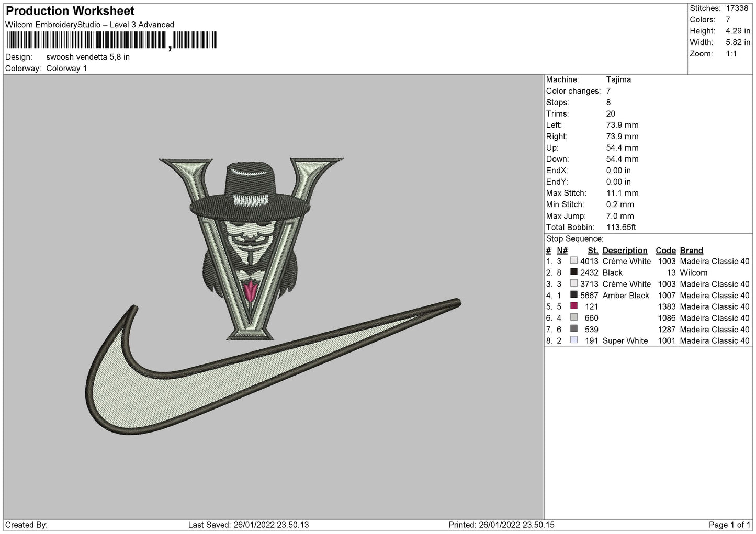
Task: Click the N# column header
Action: pos(562,251)
